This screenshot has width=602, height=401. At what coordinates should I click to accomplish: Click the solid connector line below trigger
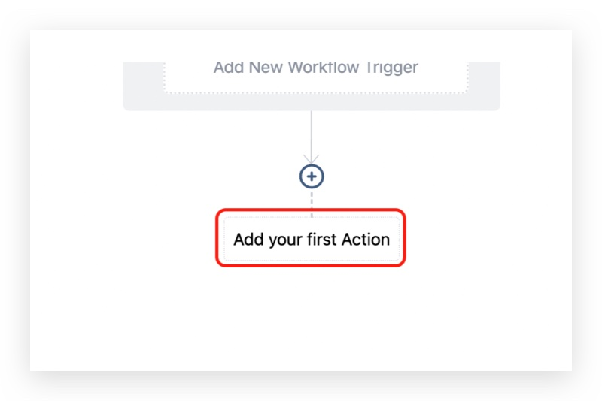pyautogui.click(x=311, y=134)
